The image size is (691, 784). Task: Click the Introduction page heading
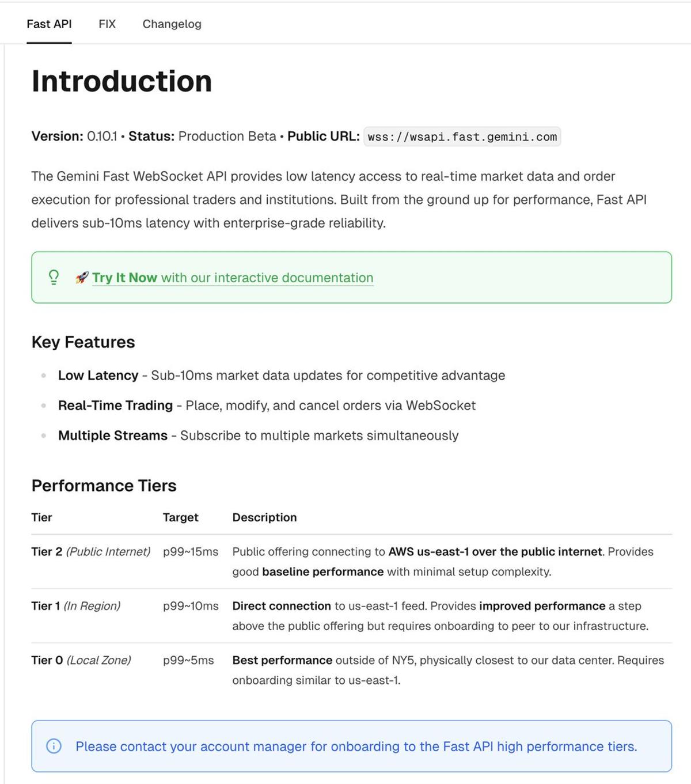tap(122, 81)
